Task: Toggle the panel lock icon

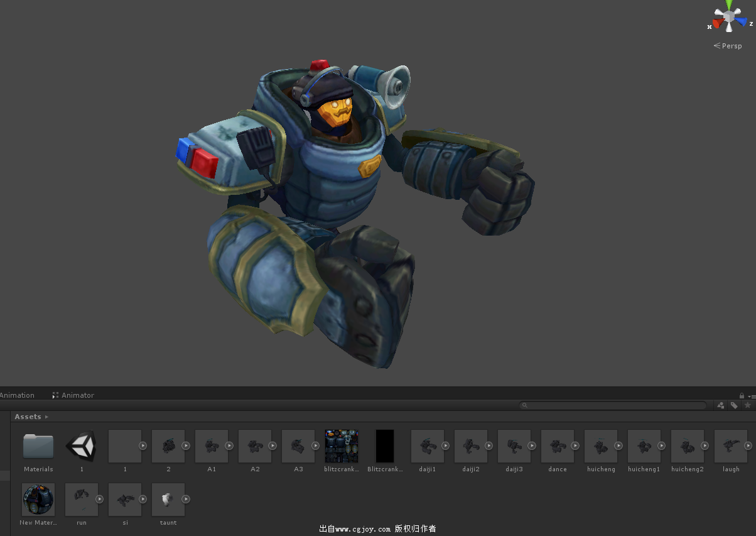Action: coord(742,396)
